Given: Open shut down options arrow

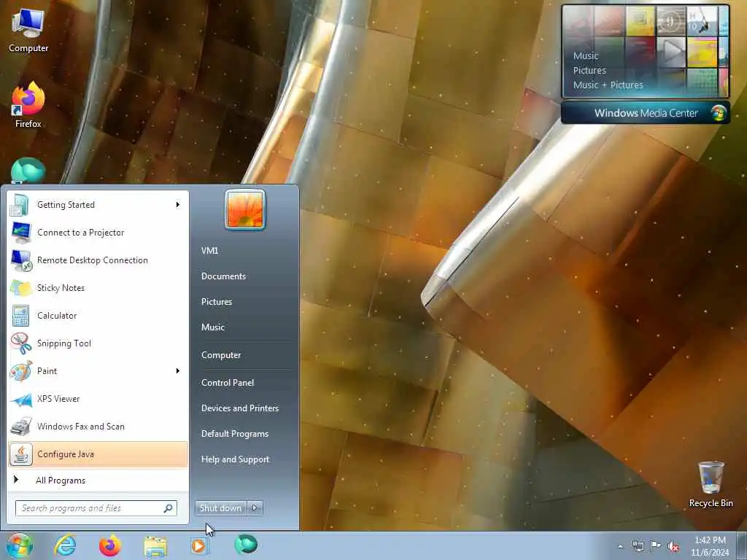Looking at the screenshot, I should click(x=255, y=508).
